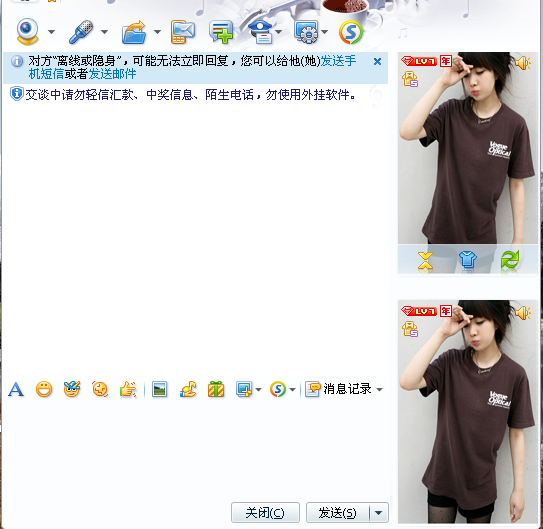Expand 消息记录 dropdown arrow
543x529 pixels.
click(x=380, y=389)
